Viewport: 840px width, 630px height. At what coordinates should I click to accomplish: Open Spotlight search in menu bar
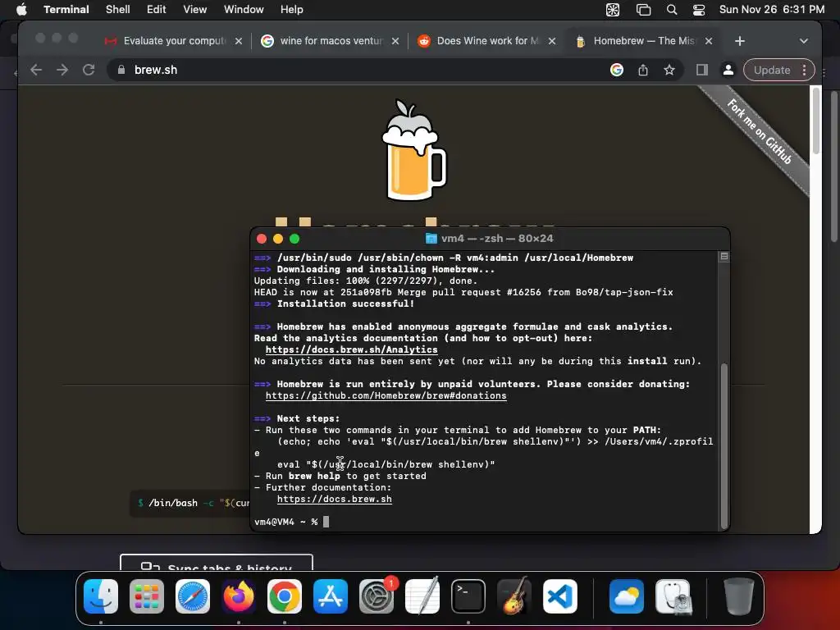tap(672, 10)
